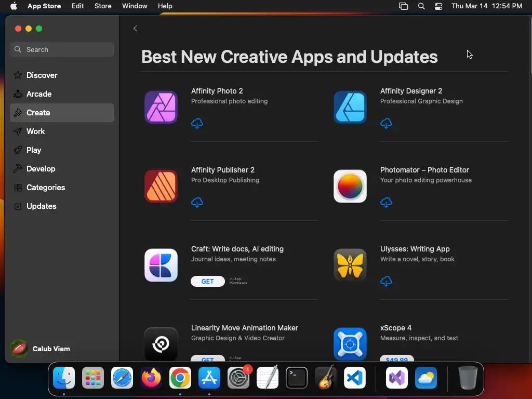Select Arcade in the sidebar
Viewport: 532px width, 399px height.
click(62, 94)
